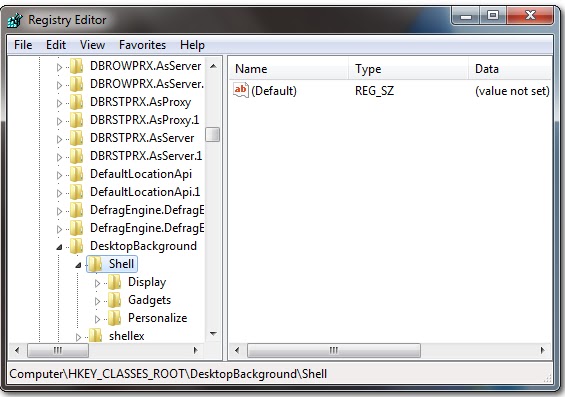Click the values pane scroll right arrow
This screenshot has height=397, width=565.
(x=543, y=350)
